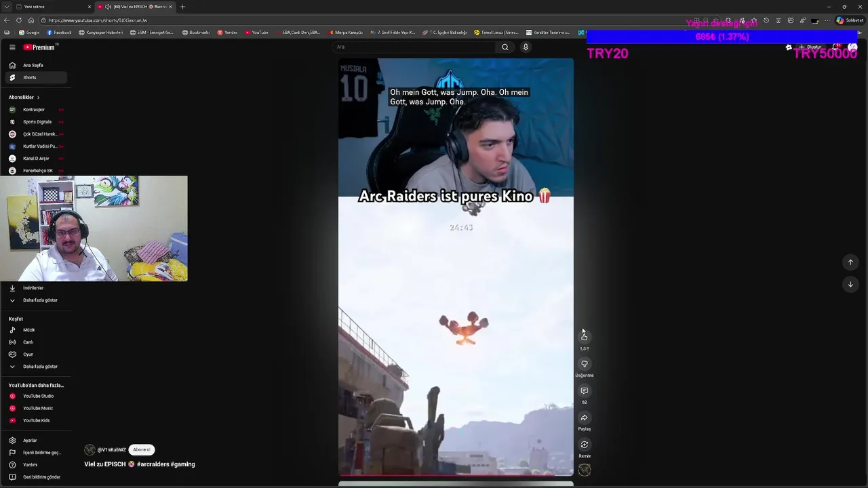Start voice search with microphone icon
The height and width of the screenshot is (488, 868).
point(526,47)
